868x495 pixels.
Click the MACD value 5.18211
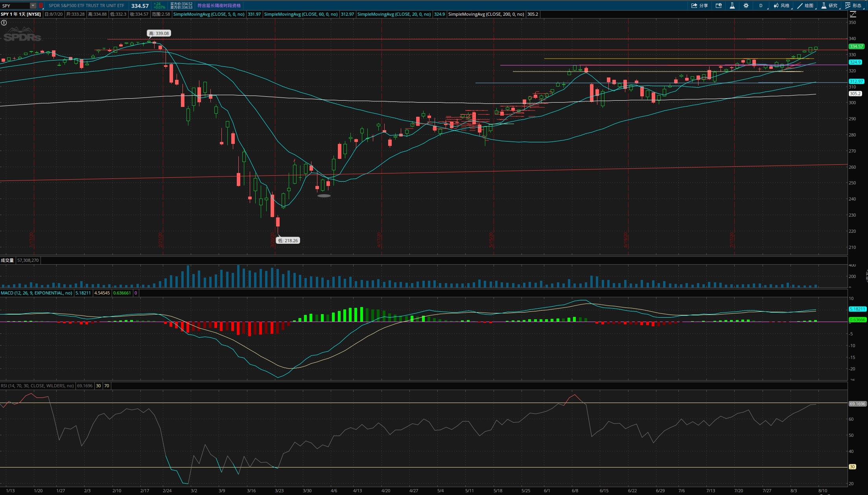[x=83, y=293]
